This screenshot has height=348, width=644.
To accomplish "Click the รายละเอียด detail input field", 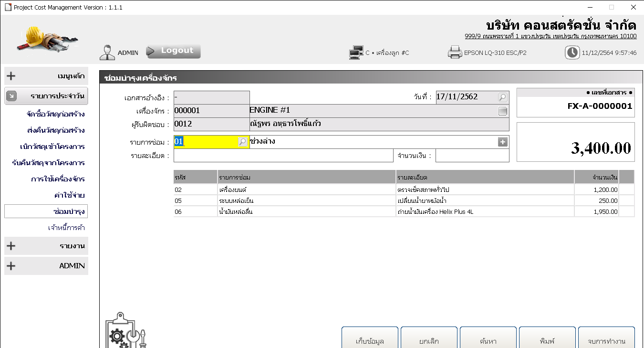I will (x=283, y=156).
